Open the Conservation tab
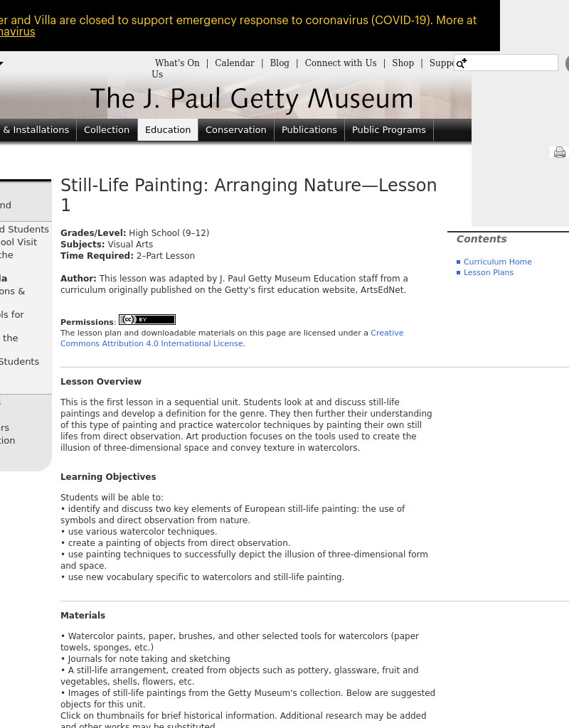 click(x=235, y=129)
